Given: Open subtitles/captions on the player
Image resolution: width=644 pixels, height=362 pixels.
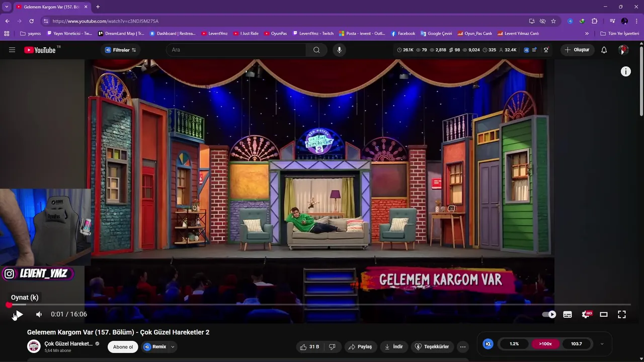Looking at the screenshot, I should point(568,314).
